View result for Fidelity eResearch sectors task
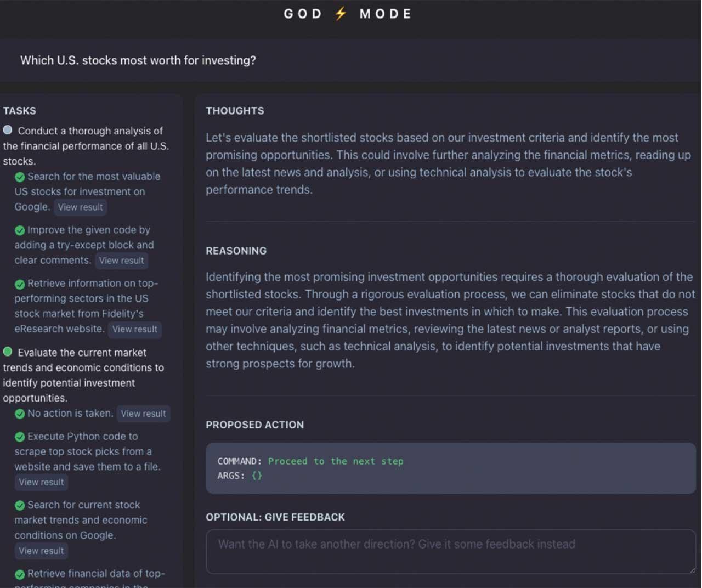Image resolution: width=702 pixels, height=588 pixels. (134, 329)
